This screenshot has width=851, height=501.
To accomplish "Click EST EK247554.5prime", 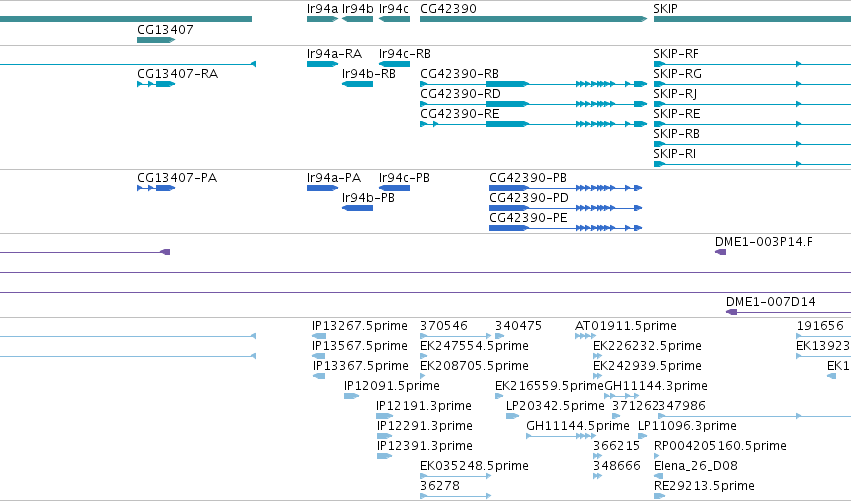I will 474,346.
